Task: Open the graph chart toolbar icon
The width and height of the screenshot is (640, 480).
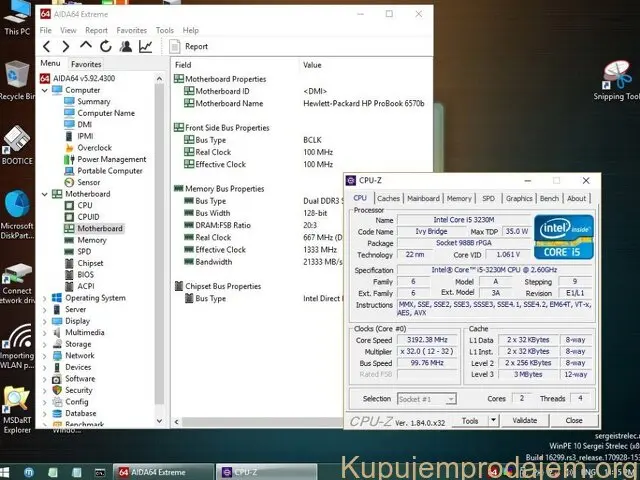Action: pyautogui.click(x=146, y=46)
